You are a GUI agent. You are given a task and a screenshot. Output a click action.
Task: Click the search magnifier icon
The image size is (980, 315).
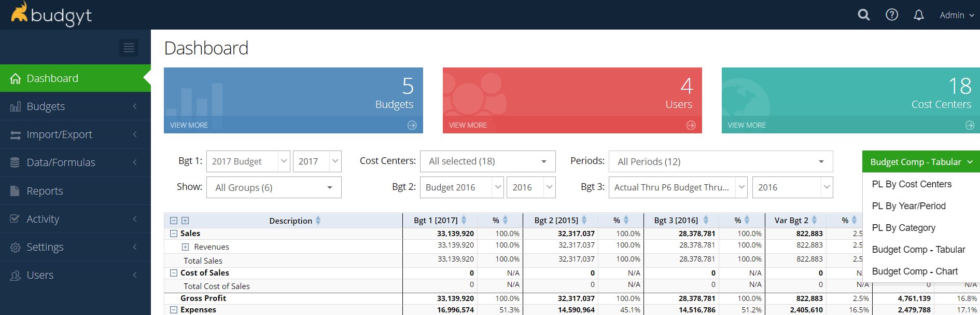[863, 15]
